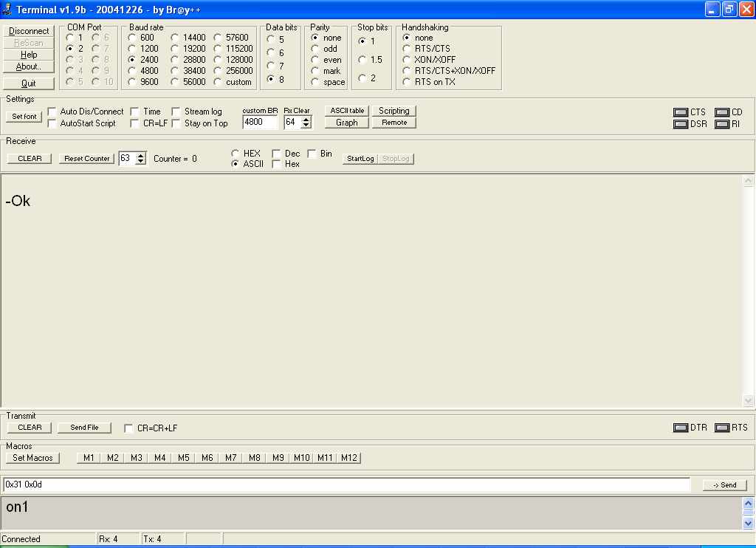Increase the receive counter spinner value
The image size is (756, 548).
[x=140, y=155]
